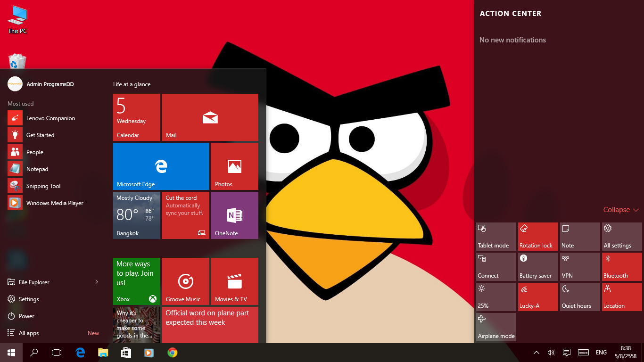Open the Groove Music tile
644x362 pixels.
tap(185, 281)
